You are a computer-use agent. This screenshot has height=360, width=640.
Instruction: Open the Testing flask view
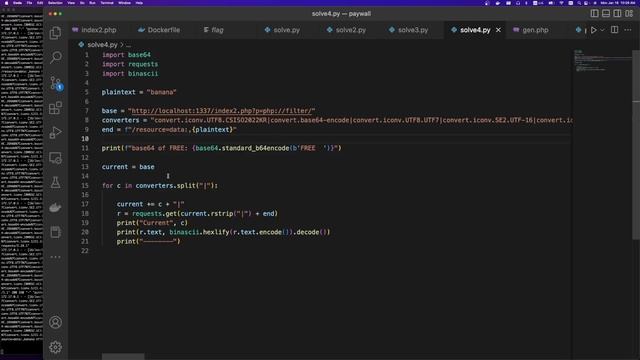click(56, 182)
